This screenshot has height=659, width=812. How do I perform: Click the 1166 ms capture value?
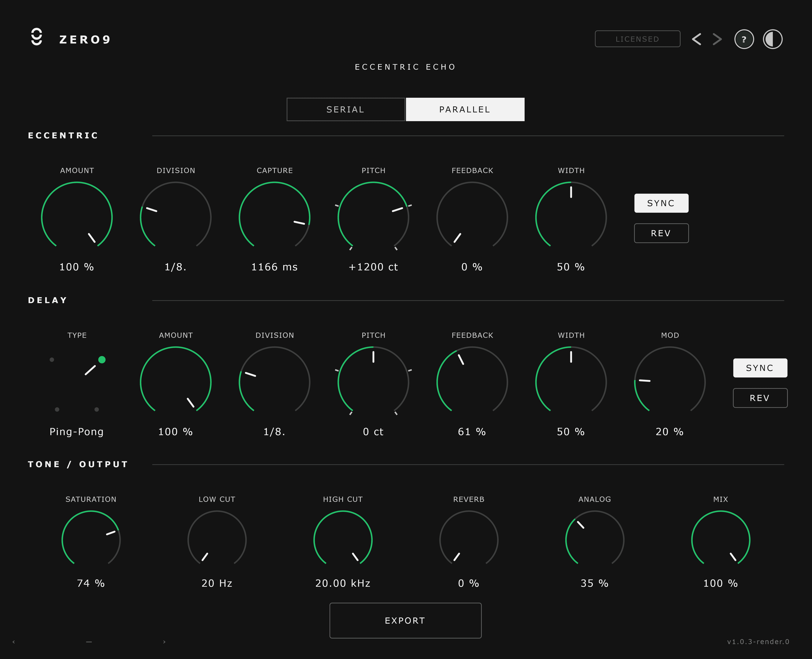click(x=274, y=267)
